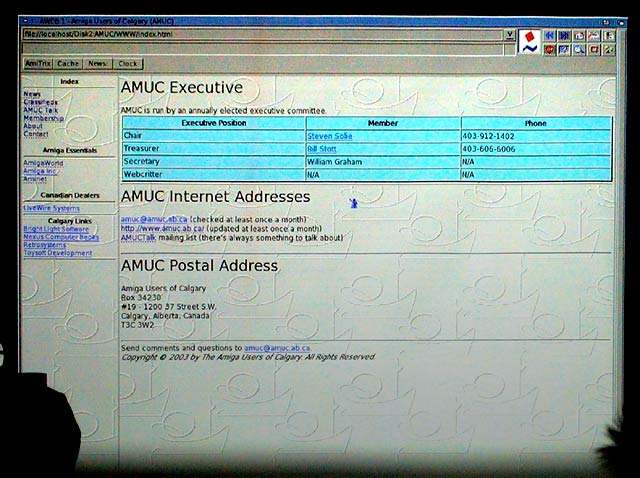Image resolution: width=640 pixels, height=478 pixels.
Task: Click the AWeb transfer animation logo
Action: click(x=529, y=42)
